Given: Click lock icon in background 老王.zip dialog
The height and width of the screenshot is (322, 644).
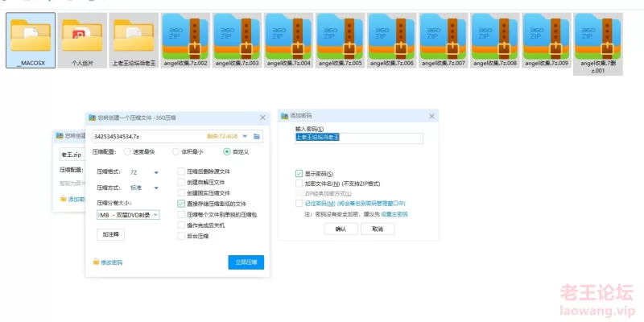Looking at the screenshot, I should (x=64, y=198).
